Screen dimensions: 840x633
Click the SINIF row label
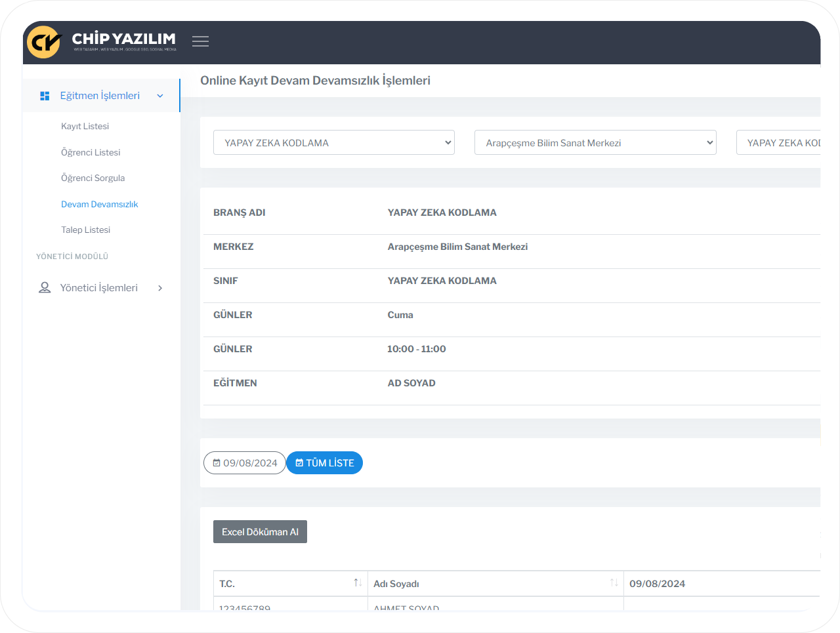point(225,281)
